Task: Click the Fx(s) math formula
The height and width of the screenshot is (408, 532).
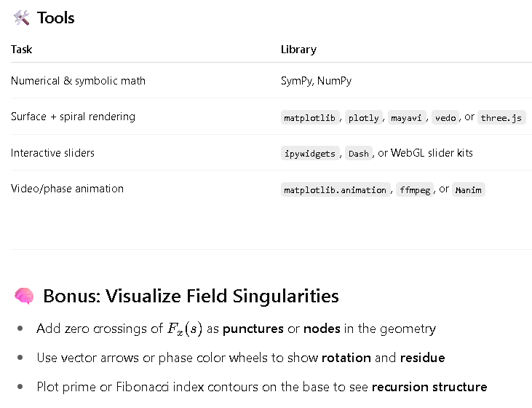Action: tap(185, 329)
